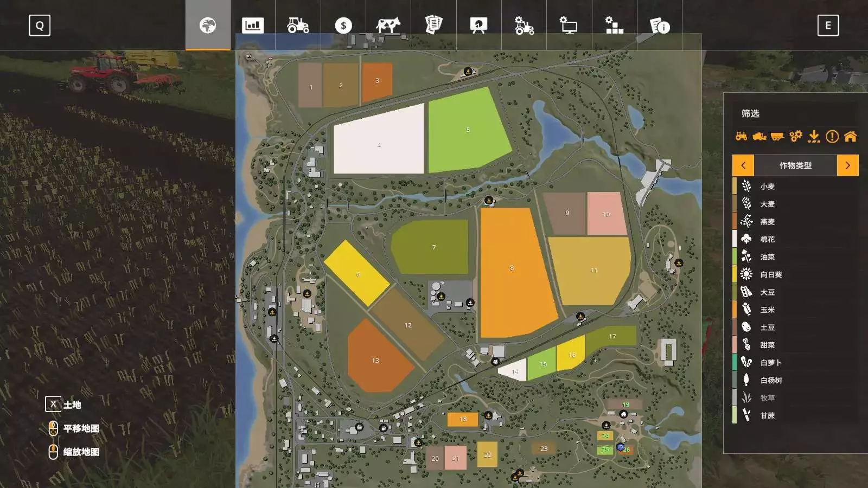The height and width of the screenshot is (488, 868).
Task: Click the sugar beet icon beside 甜菜
Action: [746, 344]
